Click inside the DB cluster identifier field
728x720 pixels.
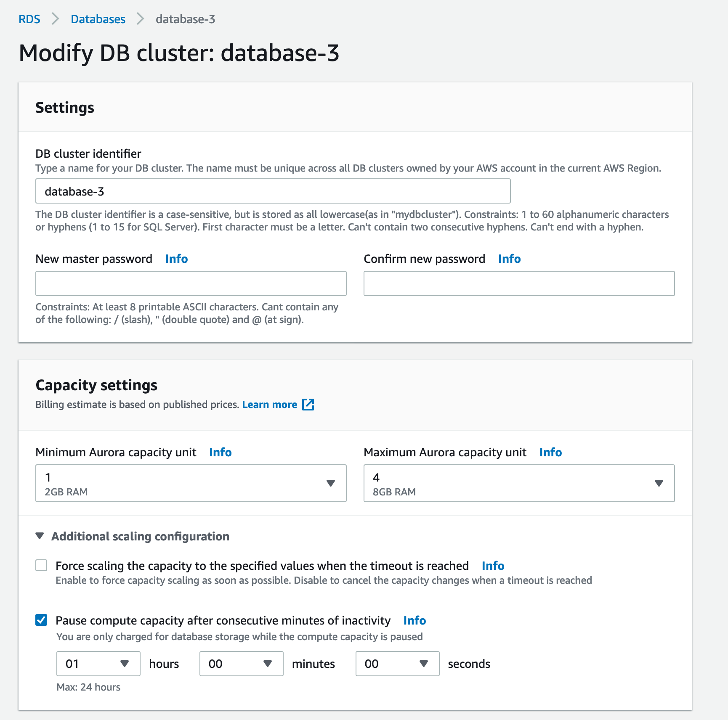pyautogui.click(x=273, y=191)
